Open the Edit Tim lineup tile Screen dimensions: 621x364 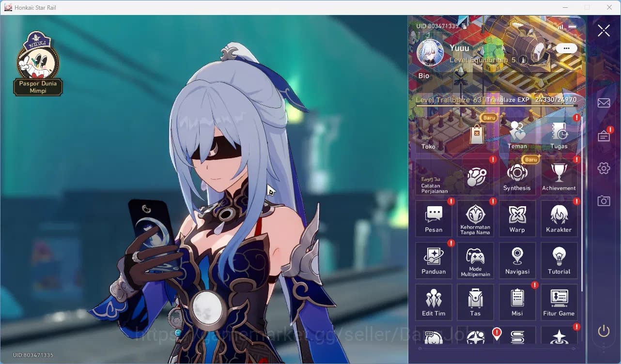pos(434,302)
